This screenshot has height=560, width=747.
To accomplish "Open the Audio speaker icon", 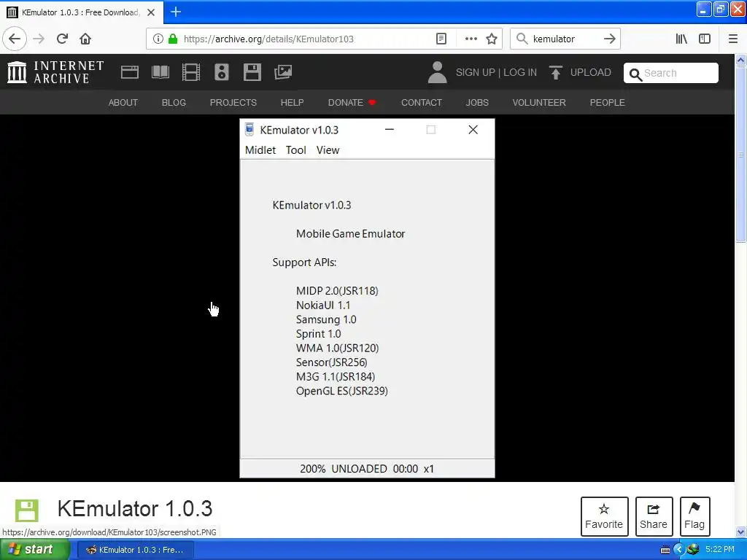I will (222, 72).
